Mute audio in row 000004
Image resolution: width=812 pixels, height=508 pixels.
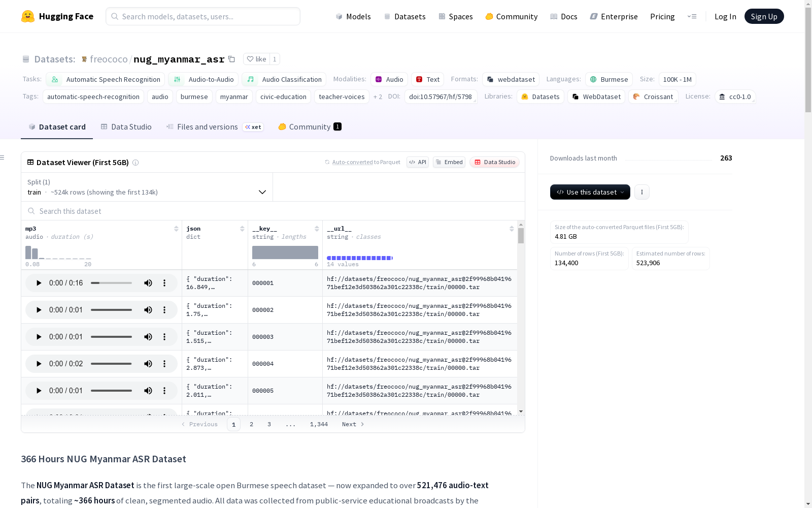coord(148,364)
